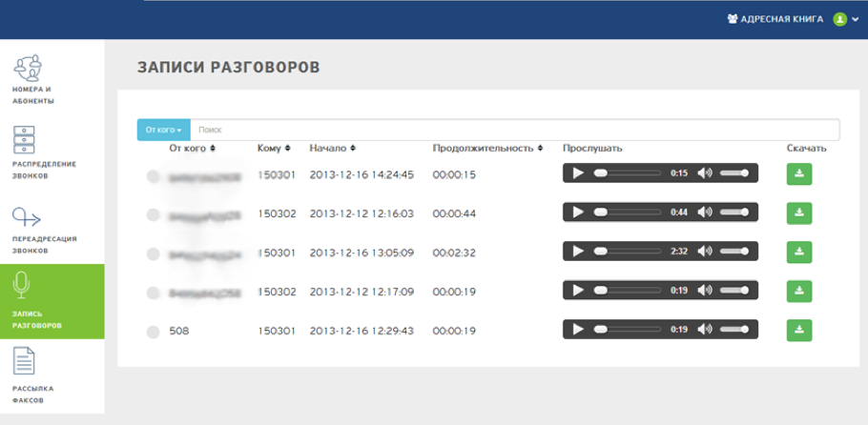The image size is (868, 425).
Task: Play the 12:17:09 call recording
Action: coord(578,290)
